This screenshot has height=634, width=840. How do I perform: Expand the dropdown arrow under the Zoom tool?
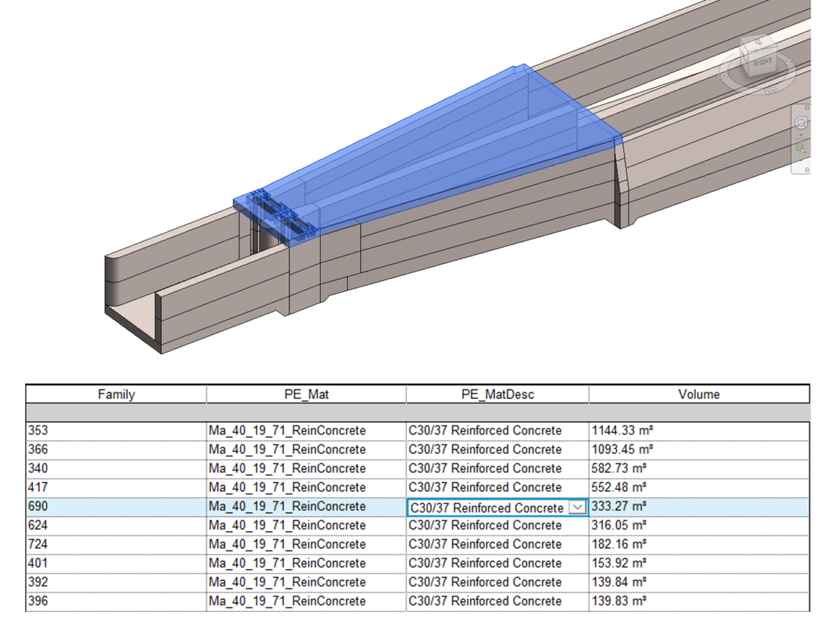pos(801,160)
